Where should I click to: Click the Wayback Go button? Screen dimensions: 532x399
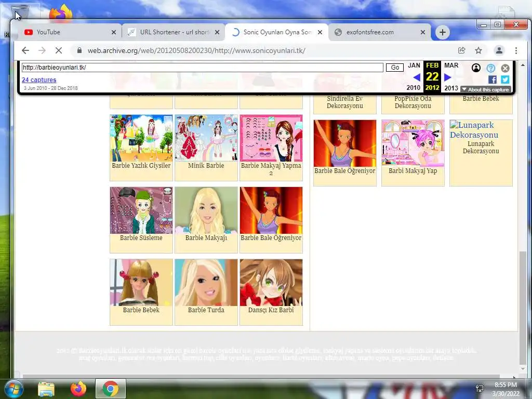(x=395, y=67)
